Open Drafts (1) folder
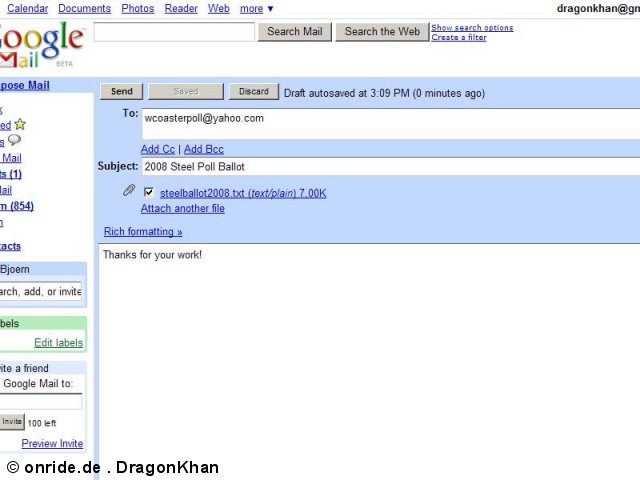The image size is (640, 480). (x=11, y=174)
